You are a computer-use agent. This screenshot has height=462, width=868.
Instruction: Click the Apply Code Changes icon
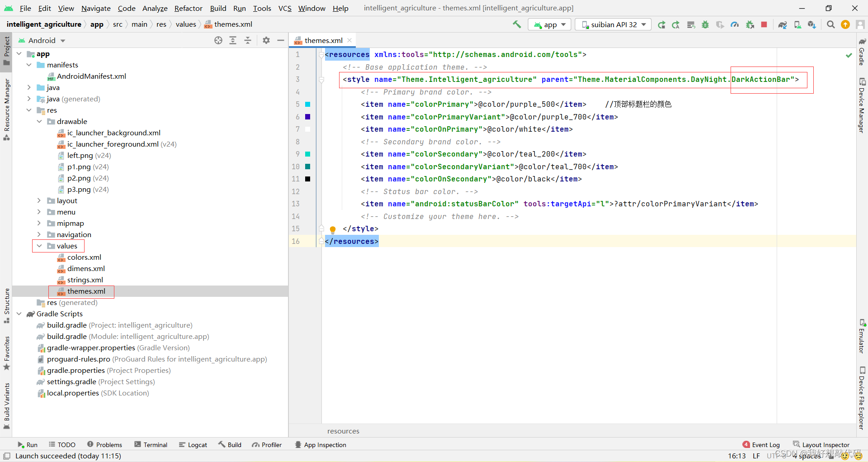point(691,24)
